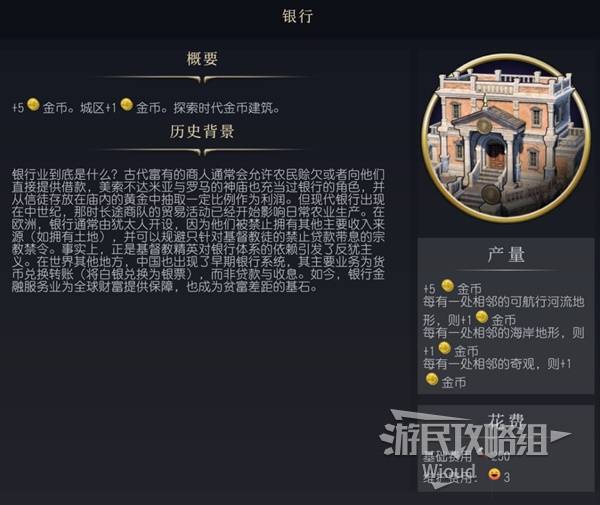Image resolution: width=600 pixels, height=505 pixels.
Task: Click the happiness face icon beside 3
Action: click(494, 474)
